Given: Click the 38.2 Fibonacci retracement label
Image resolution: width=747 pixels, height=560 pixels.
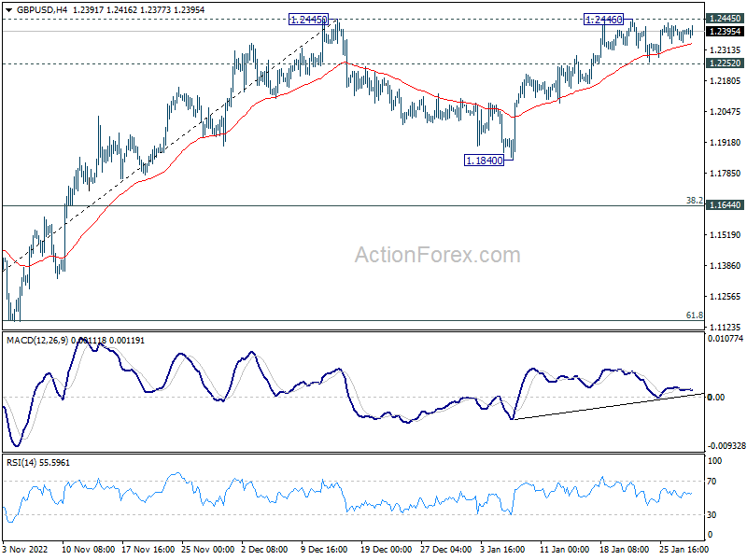Looking at the screenshot, I should click(x=694, y=201).
